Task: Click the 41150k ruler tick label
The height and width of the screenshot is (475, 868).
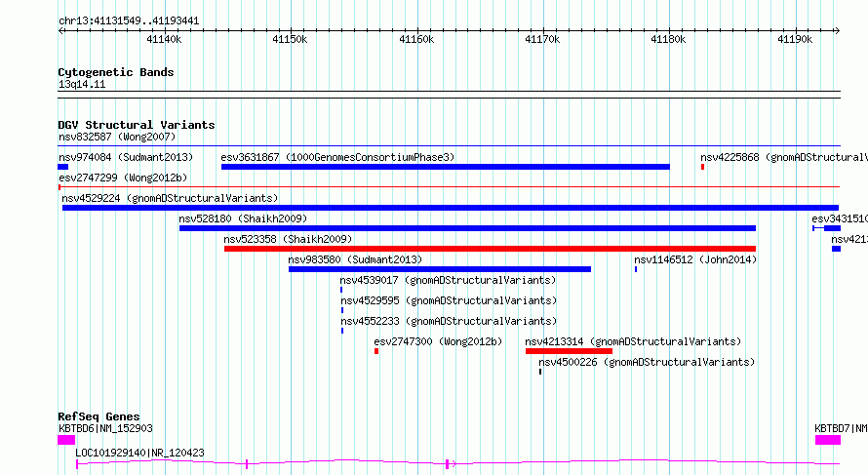Action: coord(290,39)
